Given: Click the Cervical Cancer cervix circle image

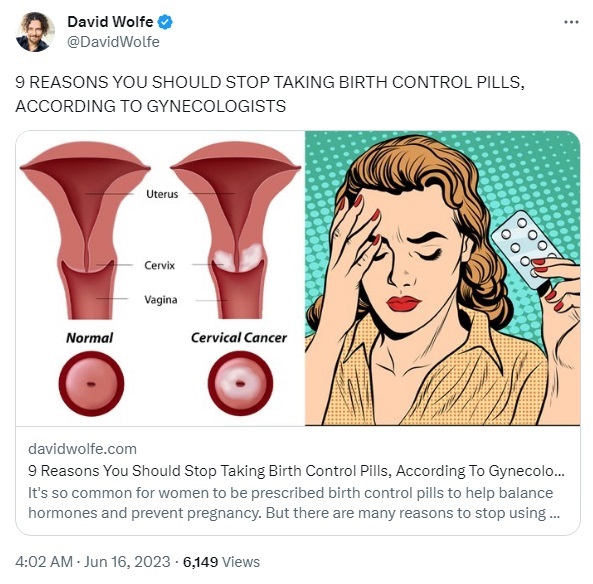Looking at the screenshot, I should point(240,384).
